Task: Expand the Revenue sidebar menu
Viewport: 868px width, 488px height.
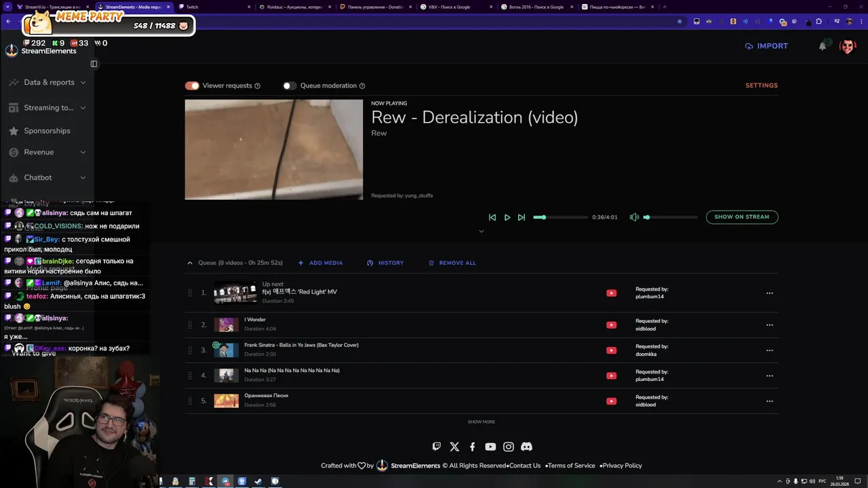Action: (47, 152)
